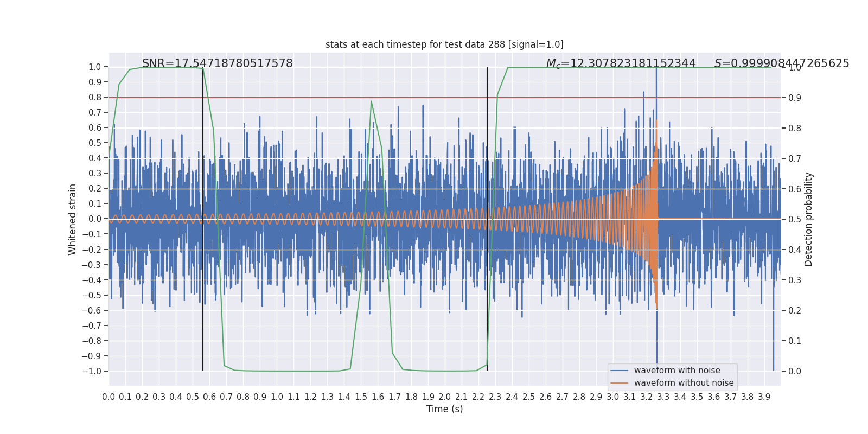Screen dimensions: 868x434
Task: Click the chirp mass Mc=12.307 annotation
Action: click(x=621, y=63)
